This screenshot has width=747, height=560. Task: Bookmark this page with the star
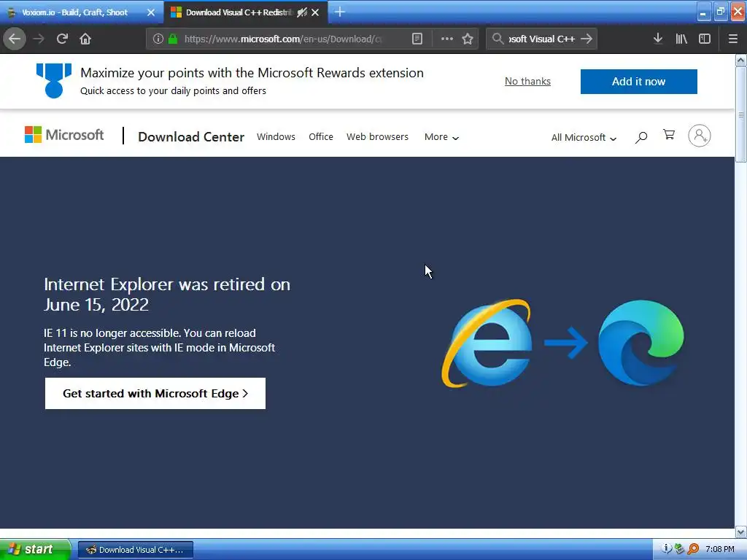(x=468, y=39)
